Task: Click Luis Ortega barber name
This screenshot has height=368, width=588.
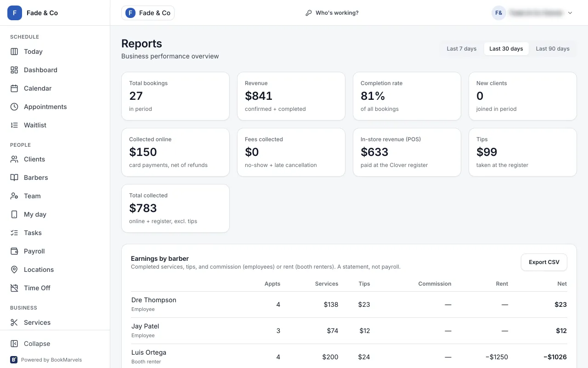Action: click(x=149, y=352)
